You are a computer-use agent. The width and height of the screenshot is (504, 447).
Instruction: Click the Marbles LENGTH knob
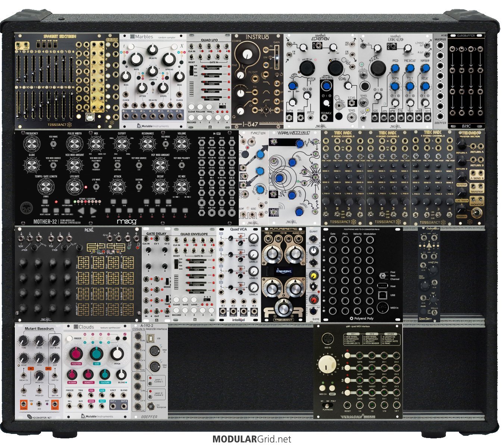(153, 70)
